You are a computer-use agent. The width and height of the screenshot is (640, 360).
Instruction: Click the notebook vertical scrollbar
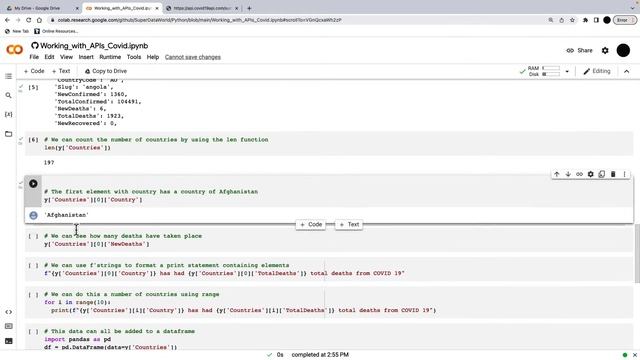click(637, 253)
